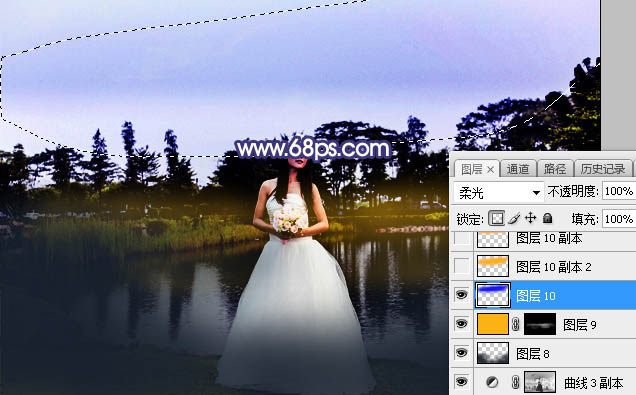Click the mask link icon on 图层 9
636x395 pixels.
click(516, 324)
